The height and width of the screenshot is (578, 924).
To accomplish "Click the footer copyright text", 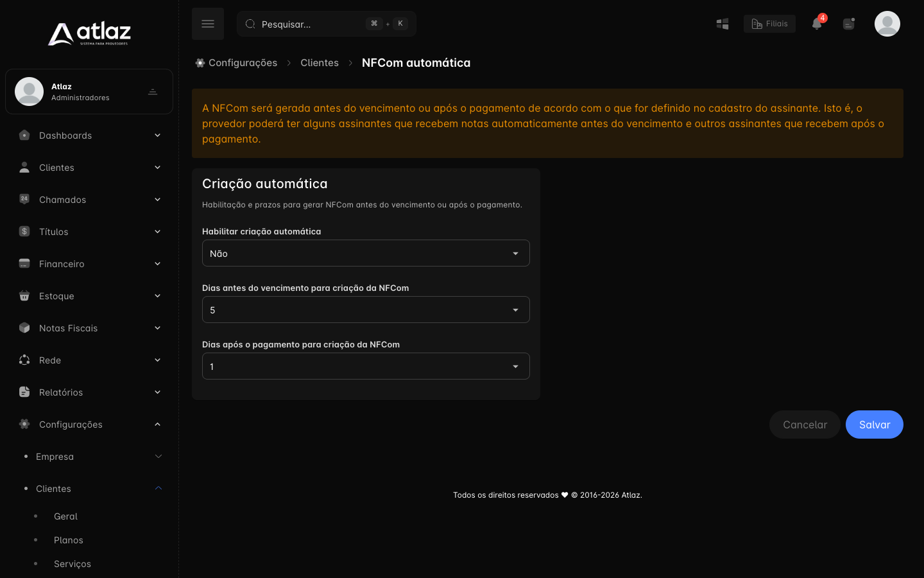I will pyautogui.click(x=547, y=495).
